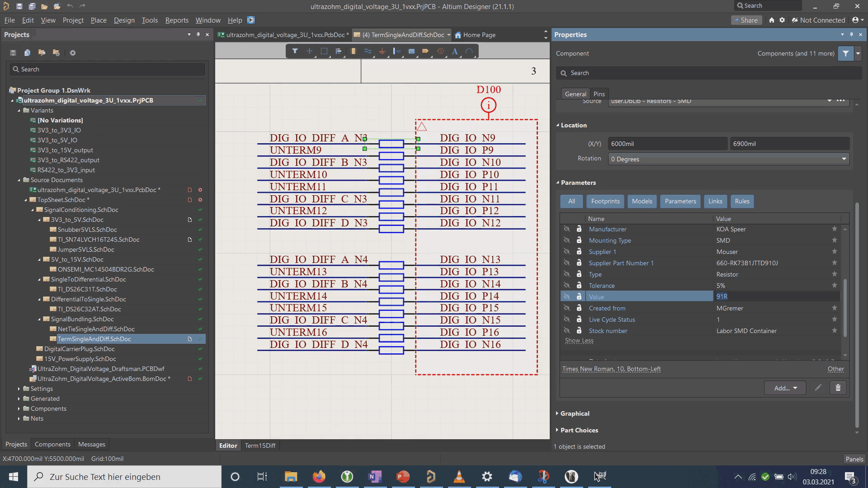Viewport: 868px width, 488px height.
Task: Expand the Graphical section
Action: point(575,413)
